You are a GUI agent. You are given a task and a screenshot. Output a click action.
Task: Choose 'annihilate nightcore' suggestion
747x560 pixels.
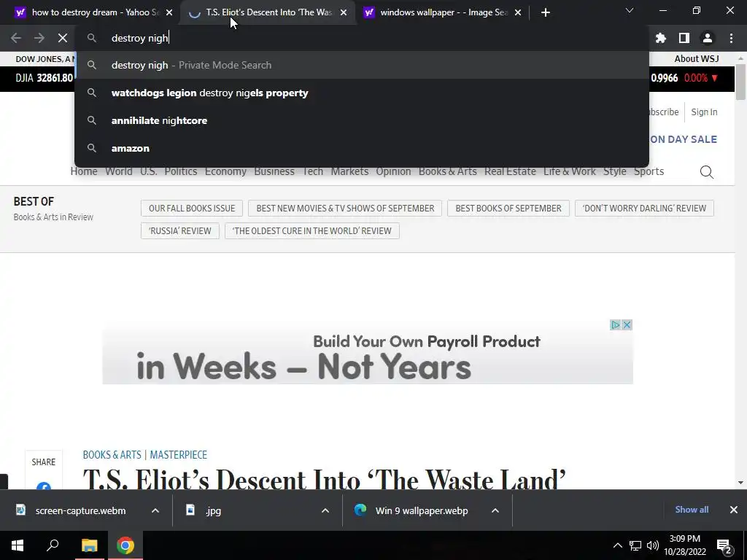coord(362,120)
